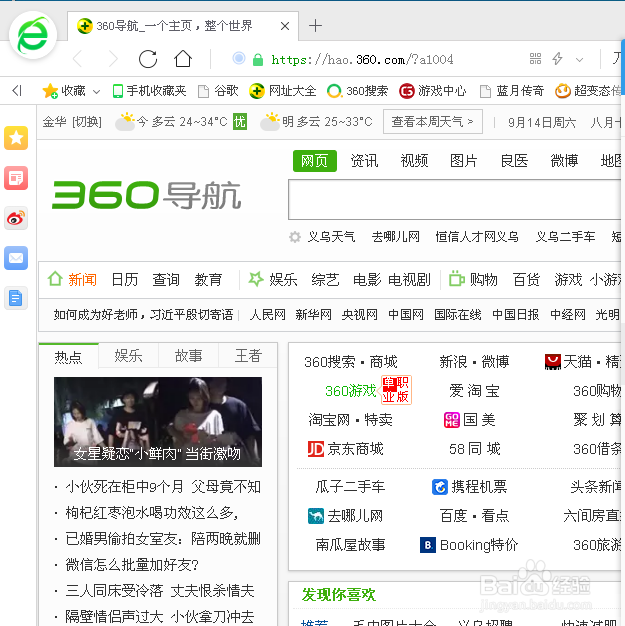Viewport: 625px width, 626px height.
Task: Select the 图片 search tab
Action: pyautogui.click(x=464, y=161)
